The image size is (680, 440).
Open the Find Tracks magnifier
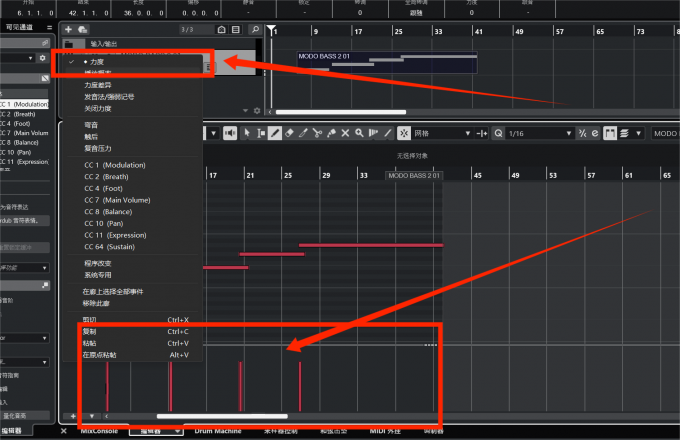(255, 29)
